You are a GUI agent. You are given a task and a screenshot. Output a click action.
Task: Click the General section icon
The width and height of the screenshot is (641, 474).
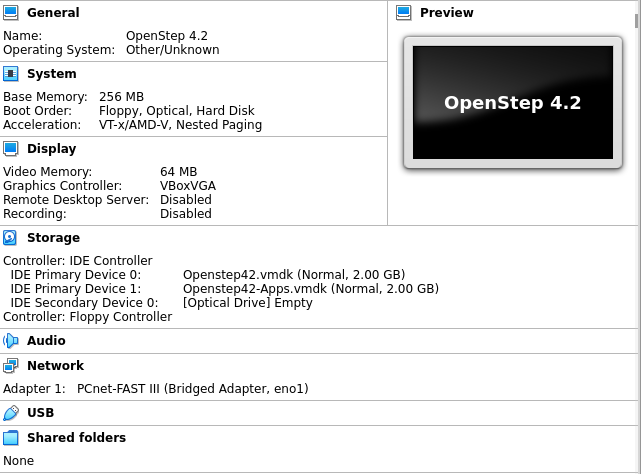pyautogui.click(x=11, y=13)
